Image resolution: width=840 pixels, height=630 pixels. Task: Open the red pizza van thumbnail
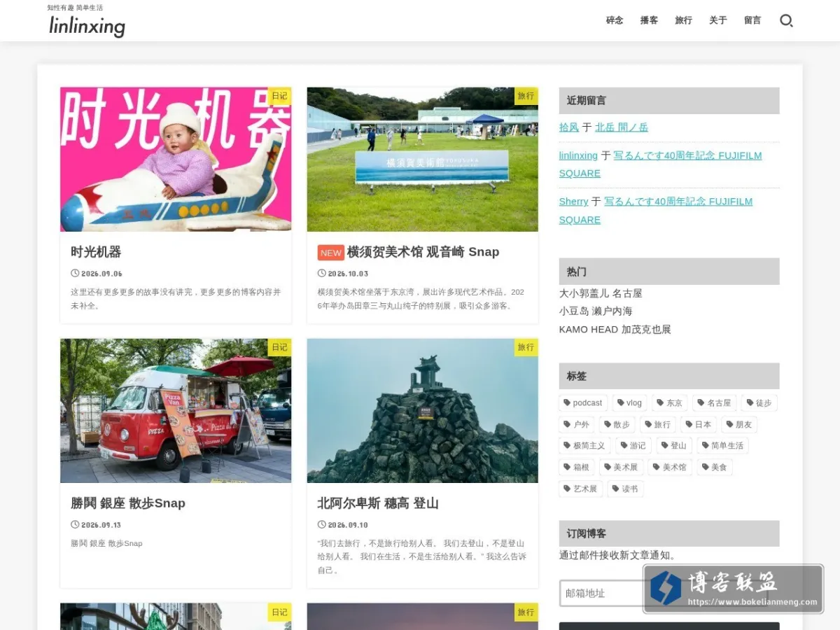click(176, 411)
